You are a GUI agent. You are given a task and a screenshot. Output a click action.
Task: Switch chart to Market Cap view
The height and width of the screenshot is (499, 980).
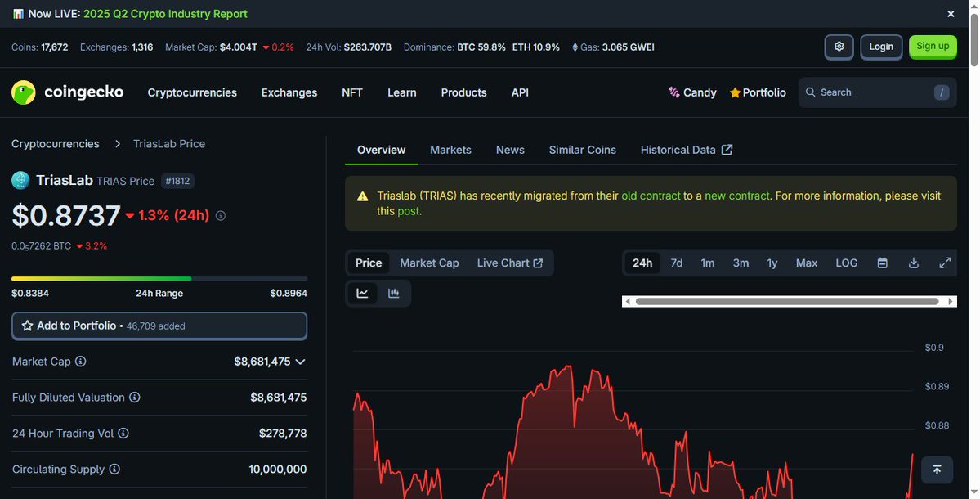(429, 263)
